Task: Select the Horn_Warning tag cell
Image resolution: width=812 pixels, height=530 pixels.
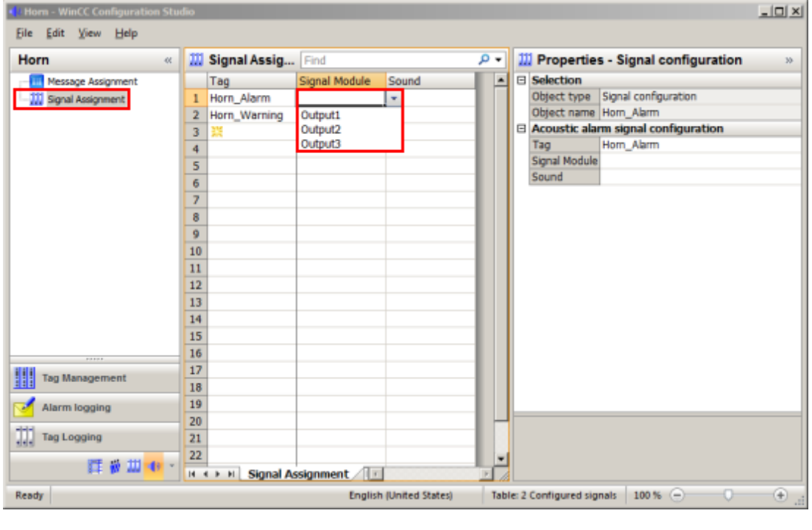Action: coord(252,115)
